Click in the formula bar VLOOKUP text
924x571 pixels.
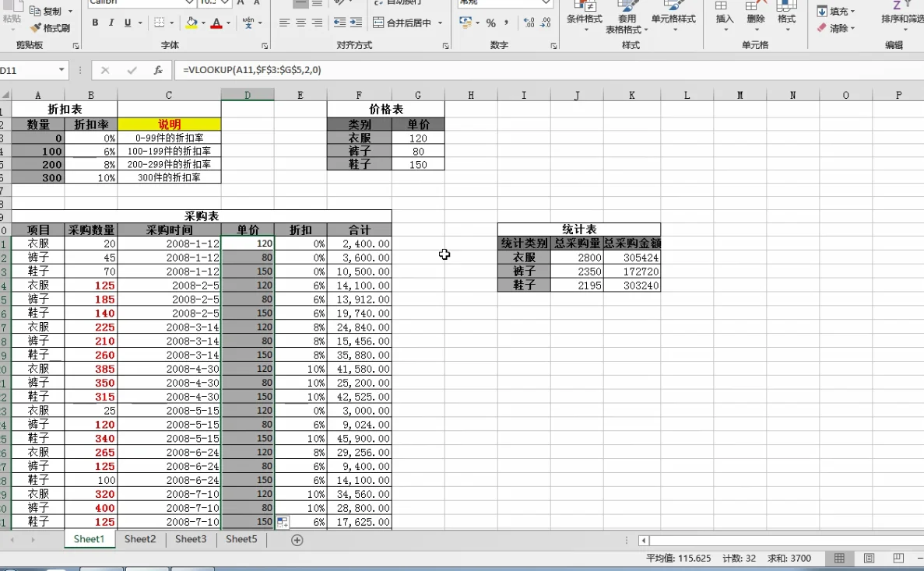tap(252, 70)
